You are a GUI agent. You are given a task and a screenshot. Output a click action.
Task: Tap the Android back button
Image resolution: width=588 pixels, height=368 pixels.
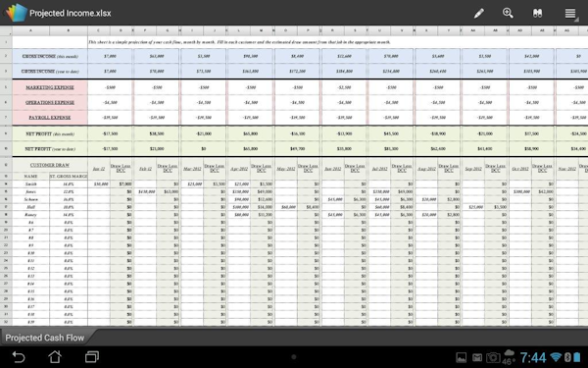pyautogui.click(x=18, y=357)
